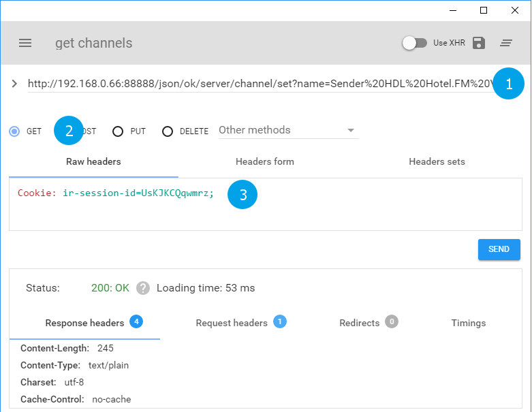The width and height of the screenshot is (532, 412).
Task: Click the Loading time: 53 ms text
Action: [x=206, y=288]
